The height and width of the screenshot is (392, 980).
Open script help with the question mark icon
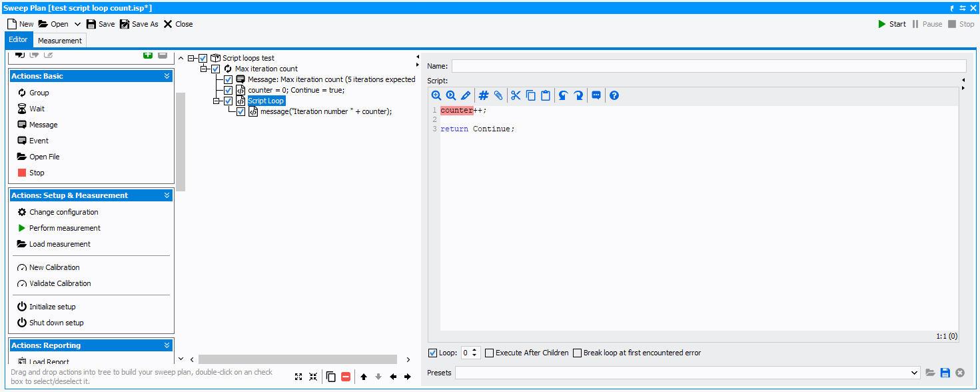coord(614,95)
